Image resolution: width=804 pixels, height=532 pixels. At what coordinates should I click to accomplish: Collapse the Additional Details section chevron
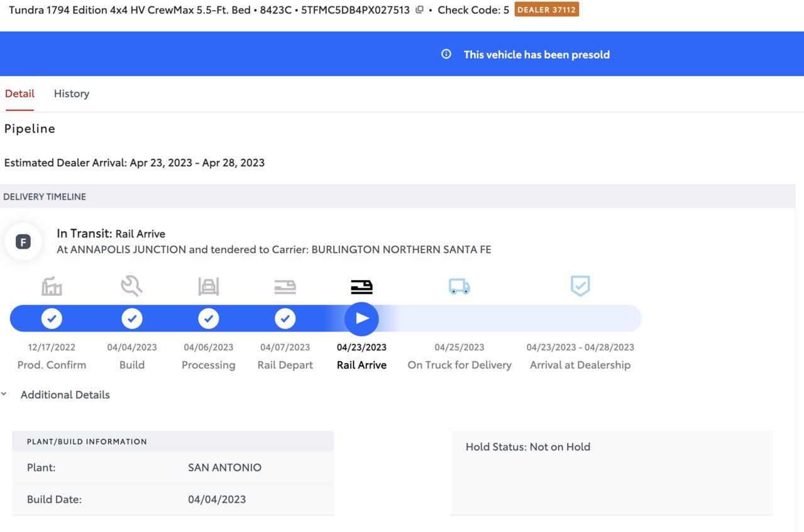click(x=4, y=394)
